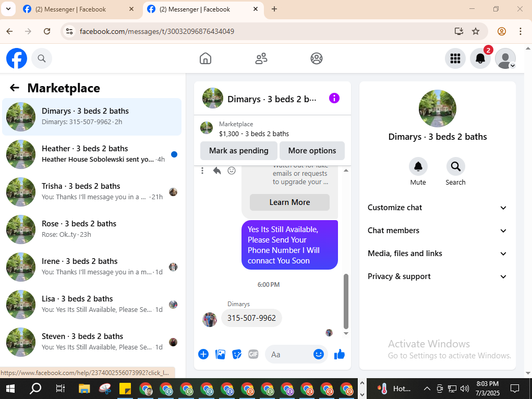Open Windows taskbar search
Image resolution: width=532 pixels, height=399 pixels.
pos(35,389)
